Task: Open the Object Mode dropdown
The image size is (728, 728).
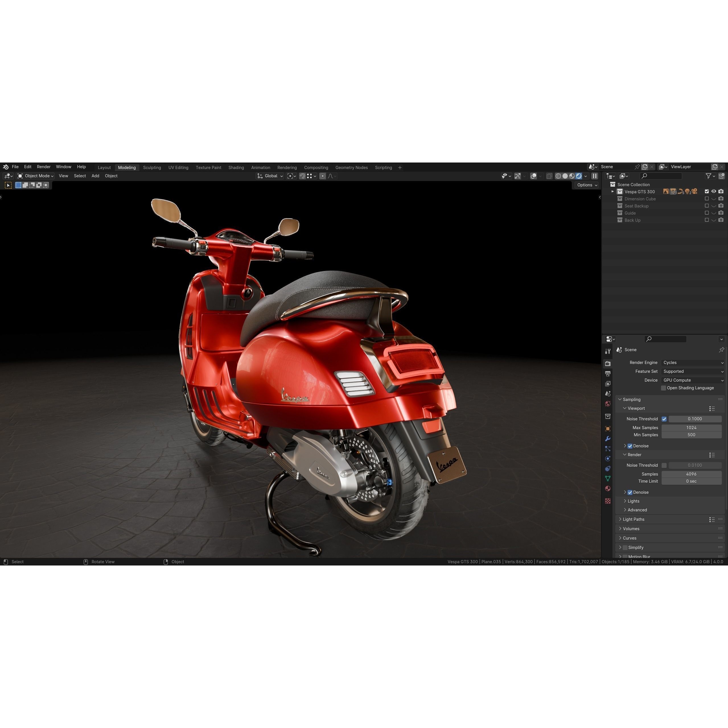Action: [35, 176]
